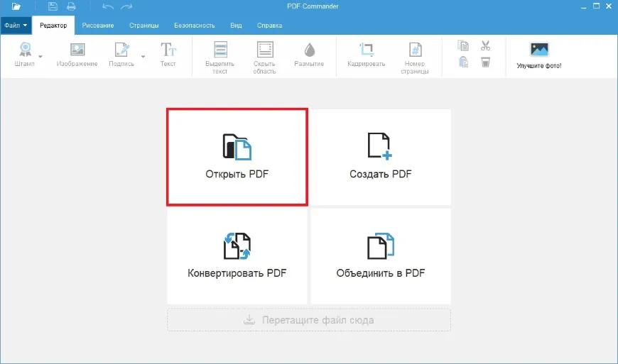Maximize the PDF Commander window
Screen dimensions: 618x364
coord(596,6)
